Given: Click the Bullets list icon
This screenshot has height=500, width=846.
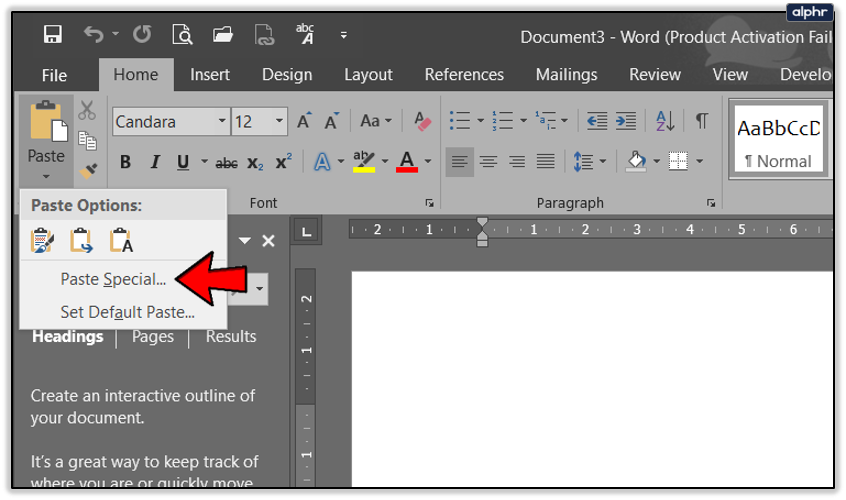Looking at the screenshot, I should click(460, 121).
